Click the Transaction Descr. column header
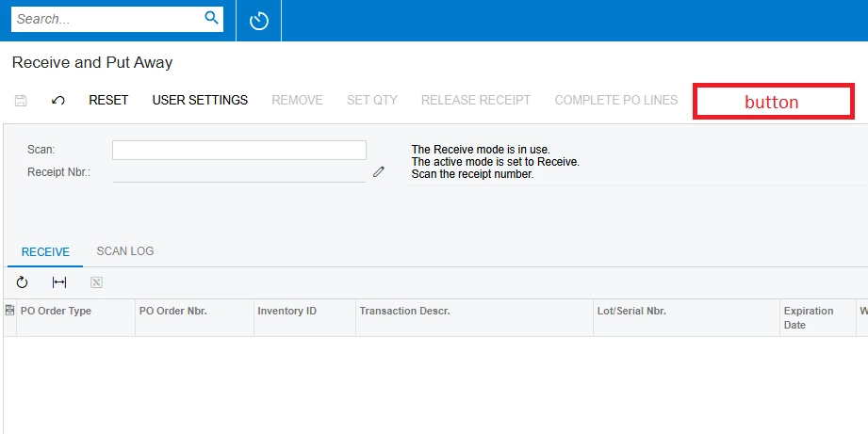The width and height of the screenshot is (868, 434). [474, 318]
